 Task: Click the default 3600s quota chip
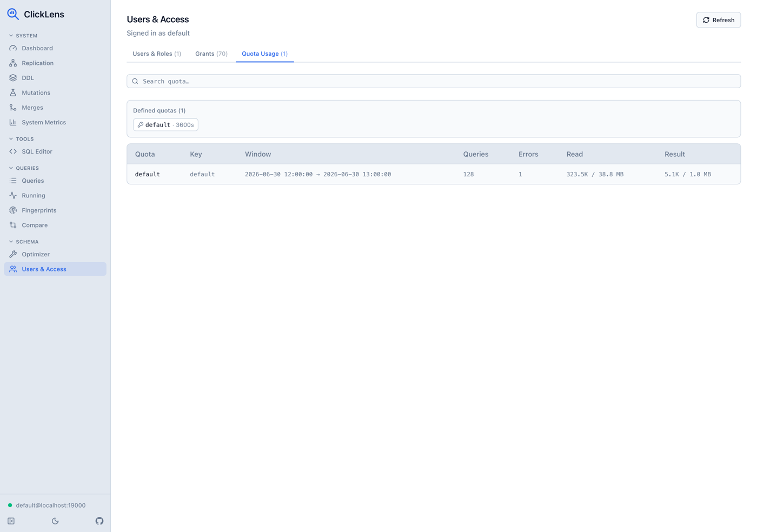coord(165,125)
